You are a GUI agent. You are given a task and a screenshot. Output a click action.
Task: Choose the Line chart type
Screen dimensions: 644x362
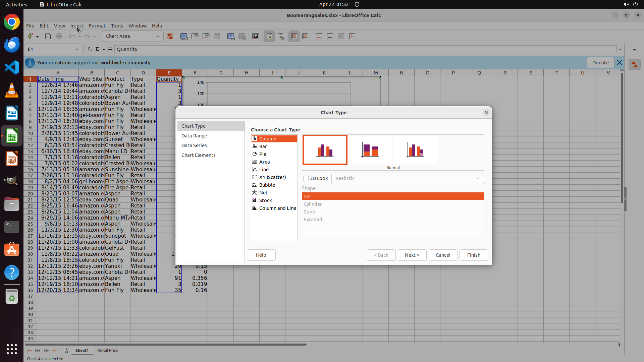(x=264, y=170)
